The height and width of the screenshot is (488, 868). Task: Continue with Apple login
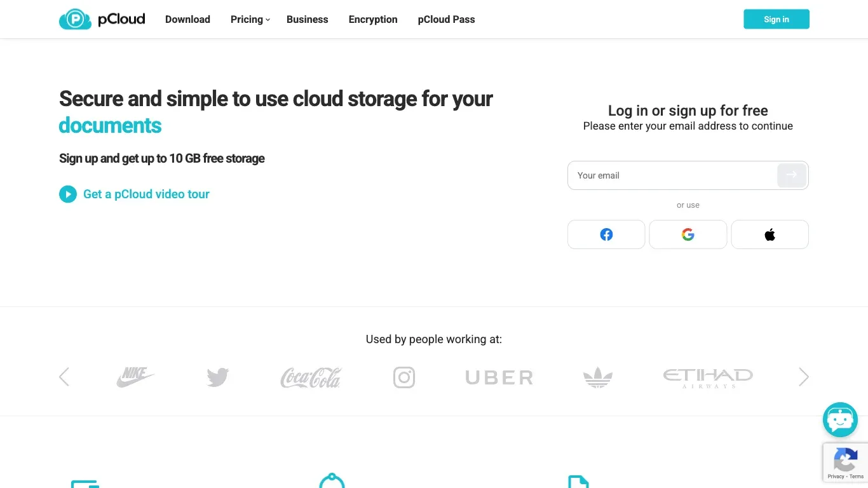(x=770, y=234)
